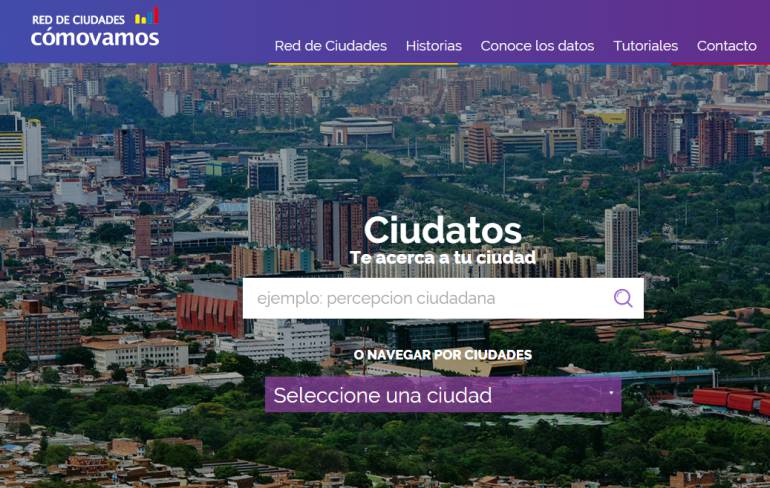This screenshot has width=770, height=488.
Task: Click the RED DE CIUDADES logo text
Action: [x=79, y=20]
